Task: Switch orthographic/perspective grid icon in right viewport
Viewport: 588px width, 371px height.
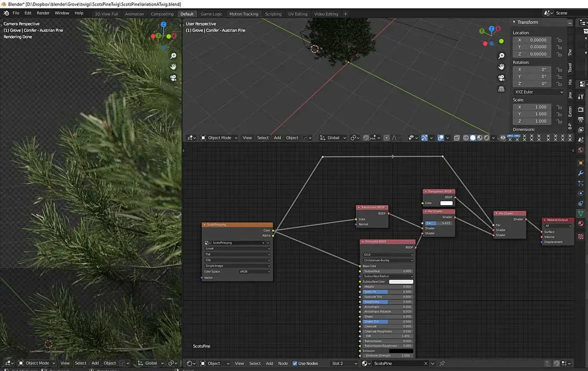Action: click(x=501, y=89)
